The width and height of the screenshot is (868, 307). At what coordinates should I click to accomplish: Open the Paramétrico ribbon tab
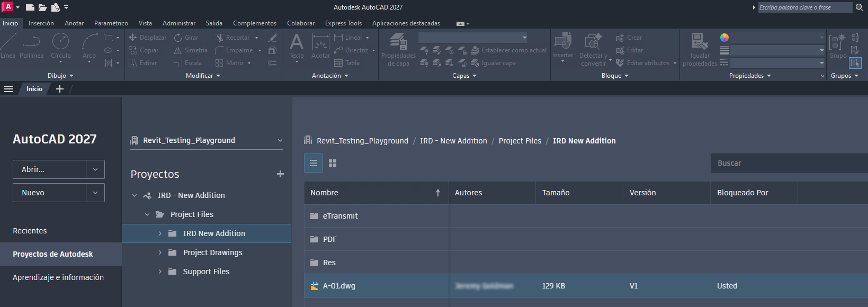click(x=111, y=23)
